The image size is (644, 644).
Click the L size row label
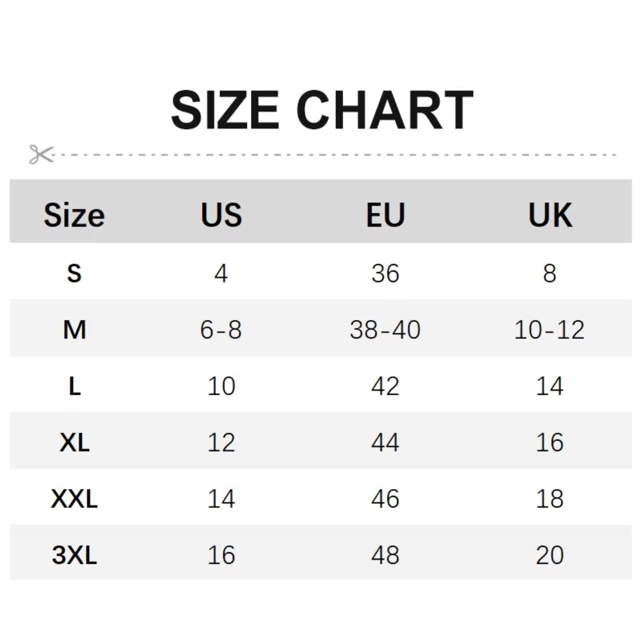(x=75, y=386)
